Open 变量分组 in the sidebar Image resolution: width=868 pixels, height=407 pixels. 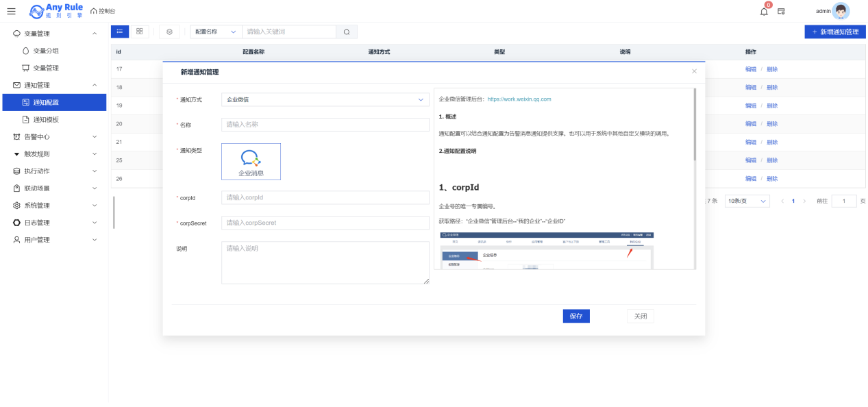tap(46, 51)
